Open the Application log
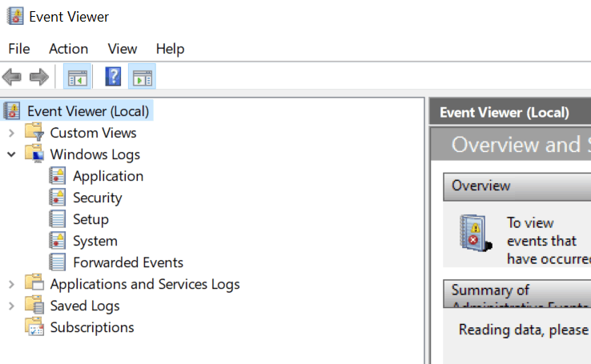The height and width of the screenshot is (364, 591). [108, 176]
